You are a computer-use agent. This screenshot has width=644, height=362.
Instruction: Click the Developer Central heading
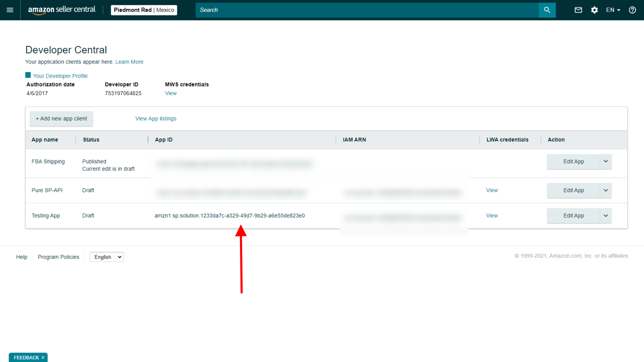coord(66,50)
